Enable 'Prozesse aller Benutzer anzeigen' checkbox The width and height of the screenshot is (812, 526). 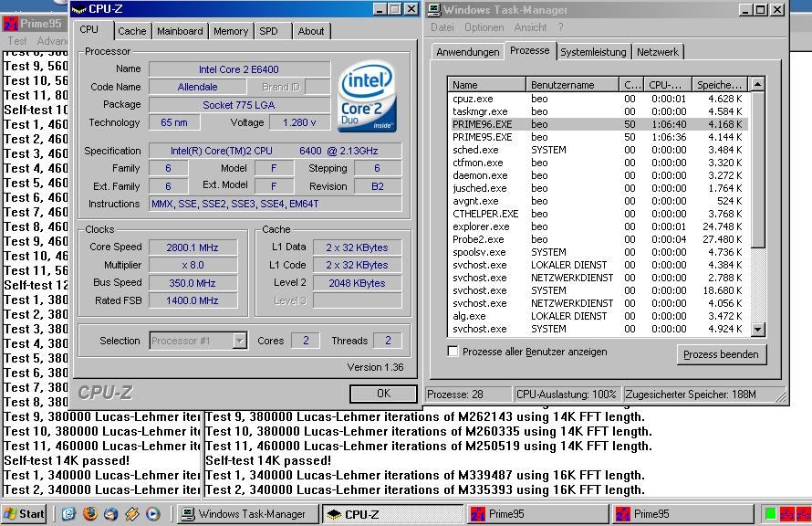tap(453, 352)
